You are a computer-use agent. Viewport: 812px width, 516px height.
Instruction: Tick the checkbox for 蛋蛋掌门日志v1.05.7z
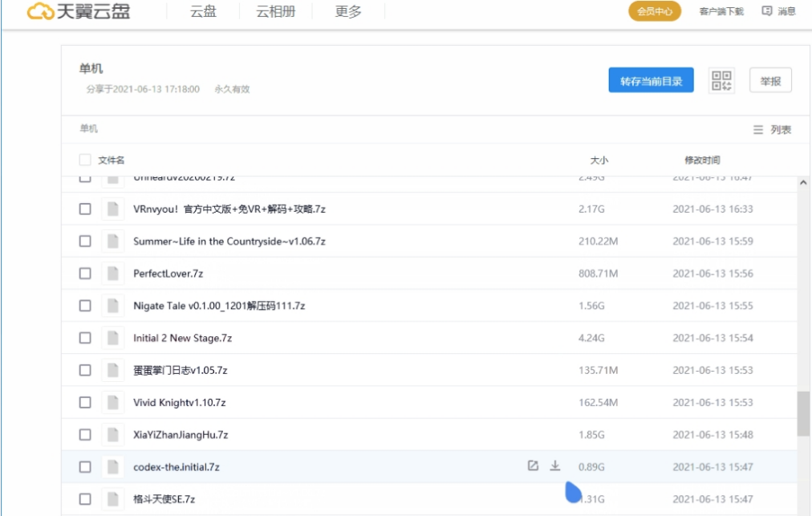[x=85, y=370]
